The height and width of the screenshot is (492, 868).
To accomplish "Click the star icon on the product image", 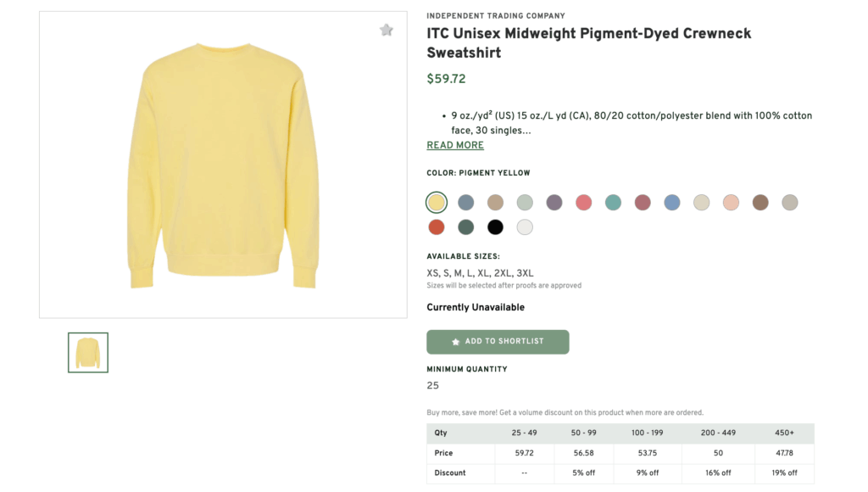I will coord(387,30).
